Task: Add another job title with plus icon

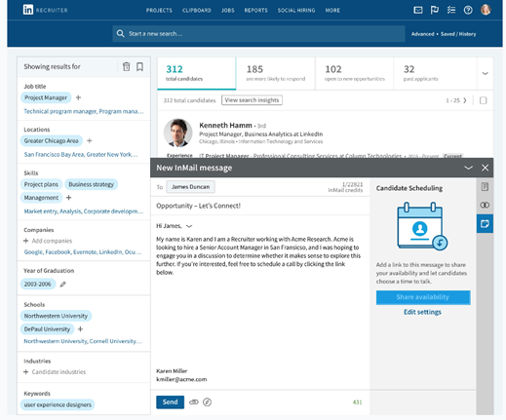Action: [78, 97]
